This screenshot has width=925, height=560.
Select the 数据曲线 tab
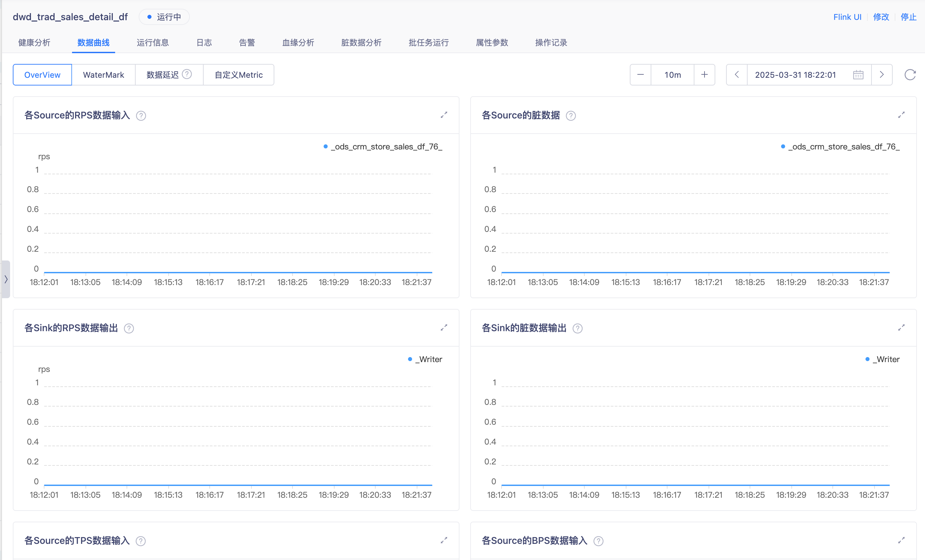[x=94, y=42]
